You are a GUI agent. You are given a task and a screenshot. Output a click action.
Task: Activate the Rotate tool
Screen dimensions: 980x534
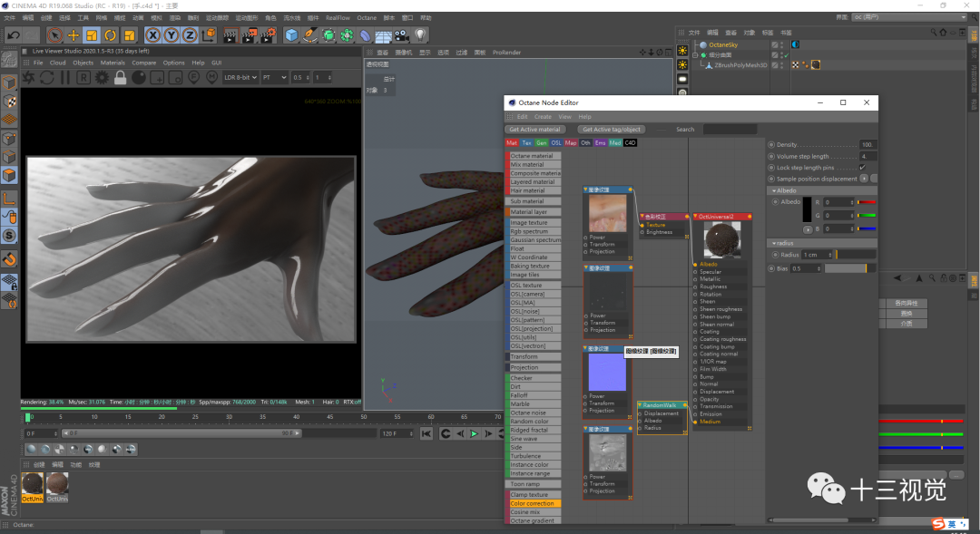click(x=111, y=35)
